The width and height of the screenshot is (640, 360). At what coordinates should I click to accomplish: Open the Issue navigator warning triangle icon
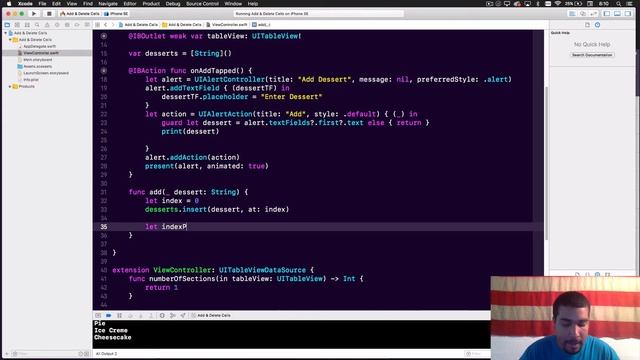(x=47, y=25)
